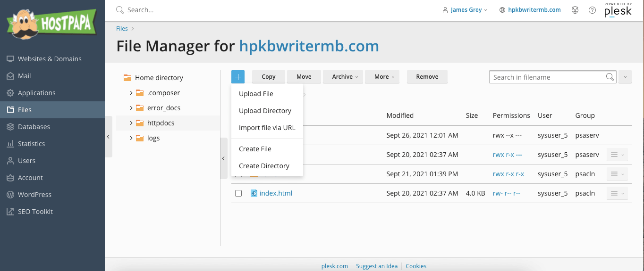
Task: Click the blue plus add button
Action: point(238,77)
